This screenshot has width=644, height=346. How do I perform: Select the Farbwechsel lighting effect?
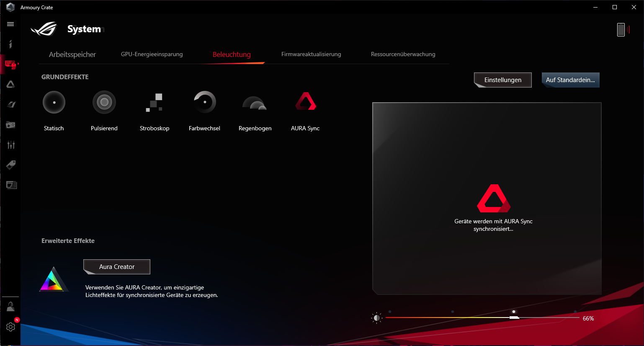[205, 102]
